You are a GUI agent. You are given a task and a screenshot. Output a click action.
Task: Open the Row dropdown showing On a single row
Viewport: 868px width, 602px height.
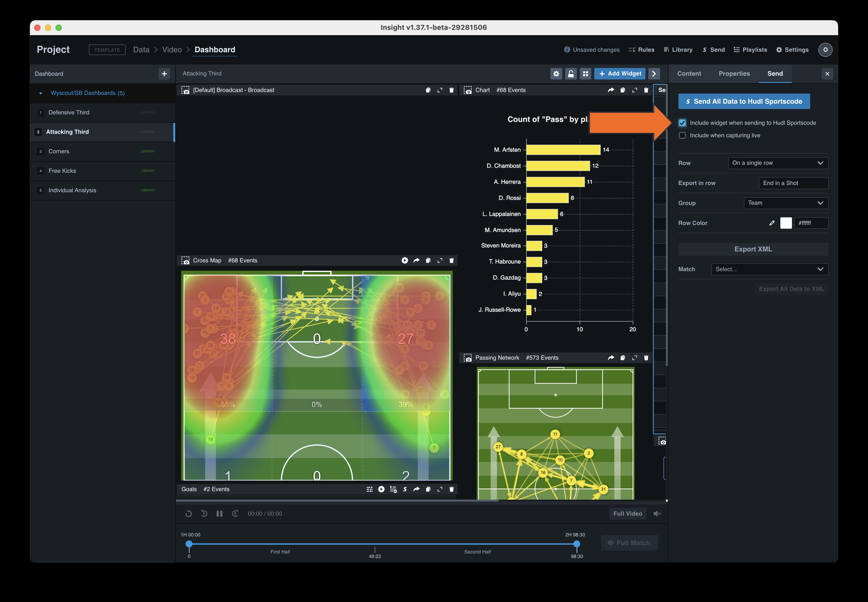click(x=778, y=163)
